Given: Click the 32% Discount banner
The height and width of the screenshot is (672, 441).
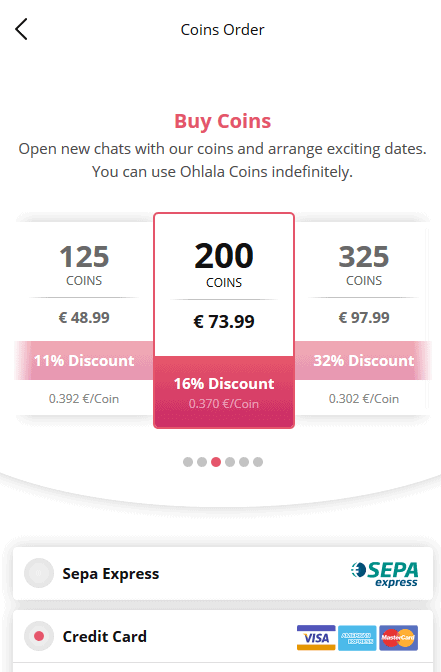Looking at the screenshot, I should 363,360.
